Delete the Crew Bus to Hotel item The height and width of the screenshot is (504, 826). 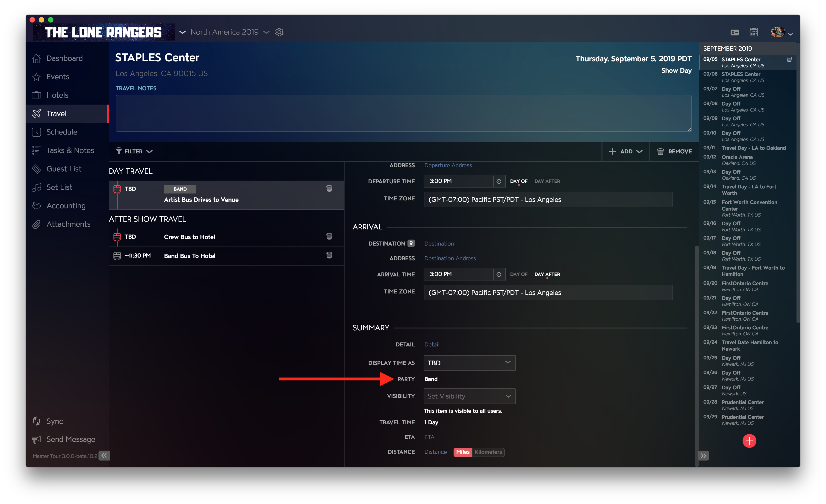pyautogui.click(x=329, y=236)
